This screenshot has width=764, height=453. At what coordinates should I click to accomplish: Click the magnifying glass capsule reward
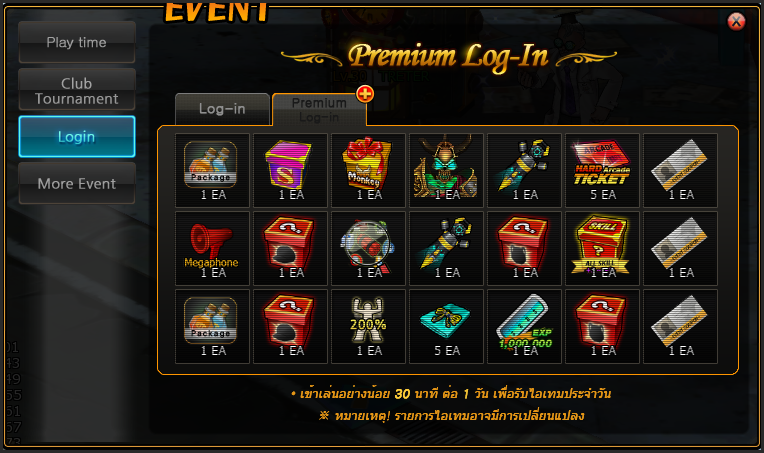click(x=368, y=248)
